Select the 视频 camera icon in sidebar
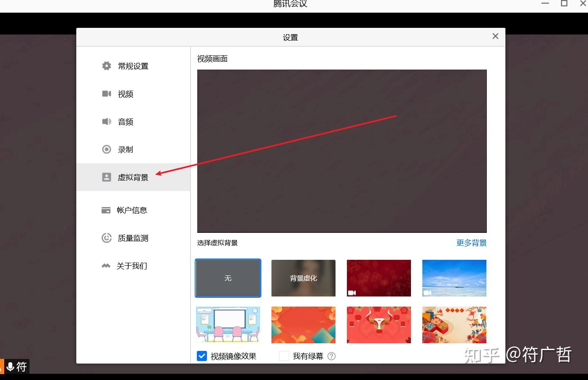Viewport: 588px width, 380px height. click(x=106, y=94)
